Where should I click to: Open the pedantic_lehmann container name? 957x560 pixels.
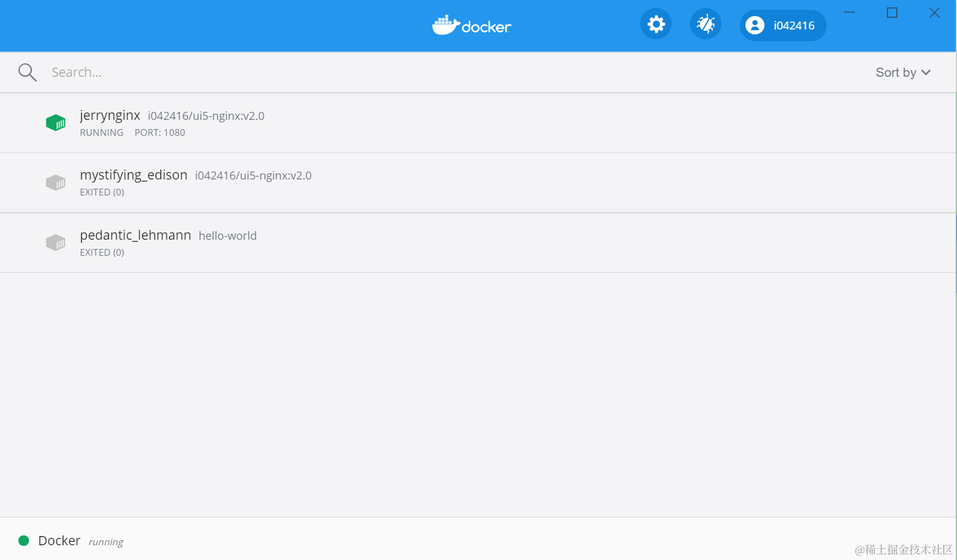(x=135, y=235)
